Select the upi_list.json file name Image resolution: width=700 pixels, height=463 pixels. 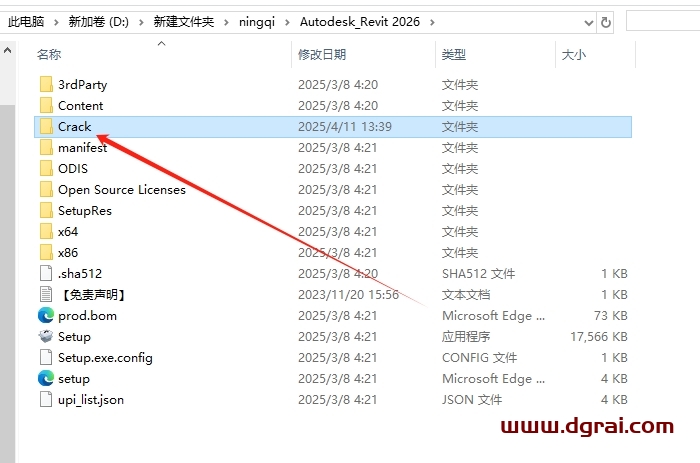pyautogui.click(x=91, y=400)
